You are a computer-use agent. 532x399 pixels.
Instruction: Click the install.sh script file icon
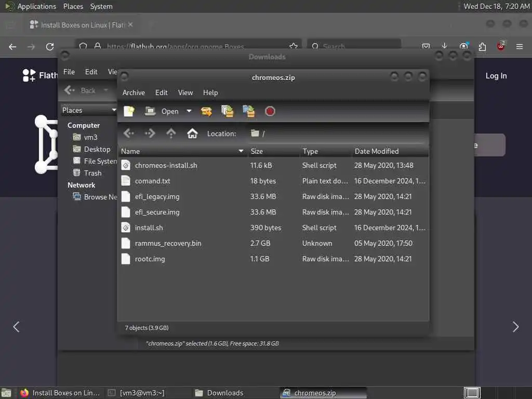point(126,228)
